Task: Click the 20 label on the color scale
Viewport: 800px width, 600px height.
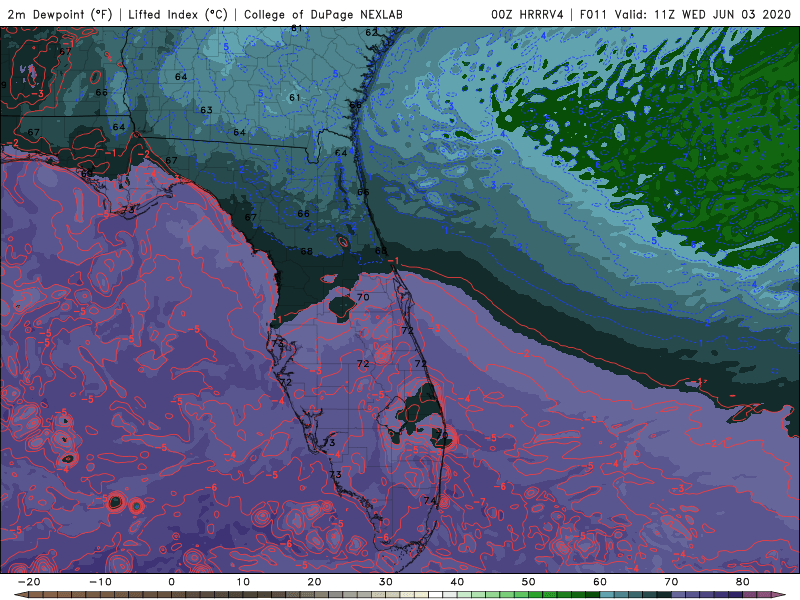Action: [x=314, y=582]
